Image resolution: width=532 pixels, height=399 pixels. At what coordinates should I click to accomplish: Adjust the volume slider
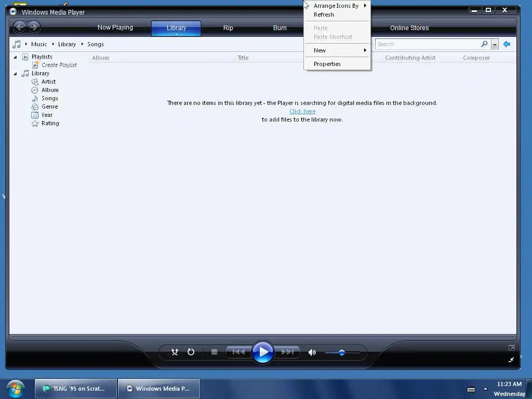[x=342, y=353]
